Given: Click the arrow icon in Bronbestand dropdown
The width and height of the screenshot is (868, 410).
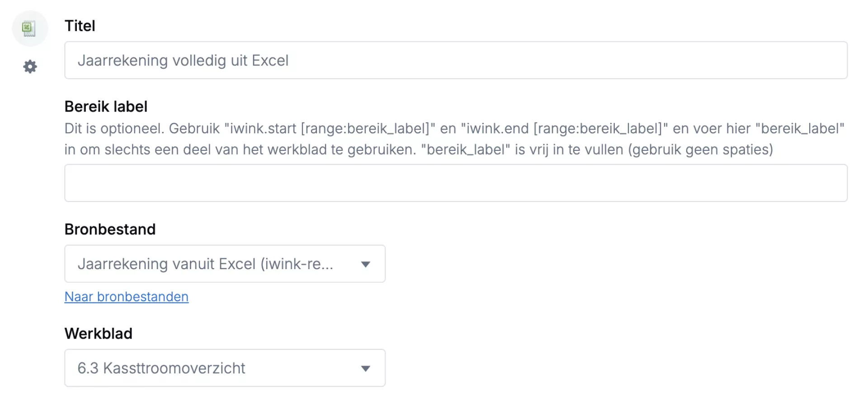Looking at the screenshot, I should tap(366, 264).
